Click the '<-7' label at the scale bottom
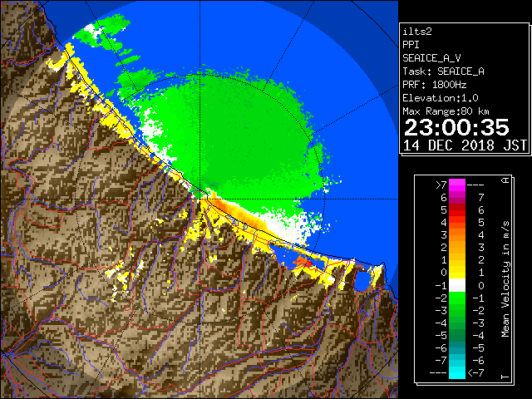The height and width of the screenshot is (399, 532). [x=475, y=373]
